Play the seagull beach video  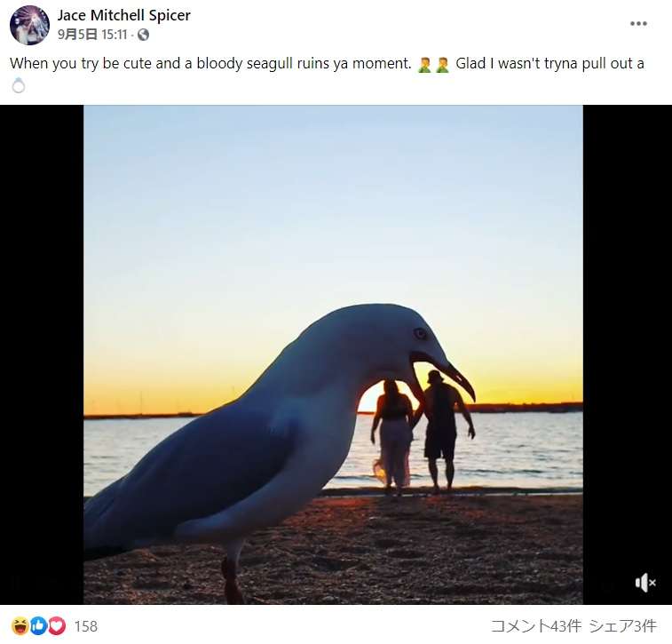pyautogui.click(x=333, y=354)
